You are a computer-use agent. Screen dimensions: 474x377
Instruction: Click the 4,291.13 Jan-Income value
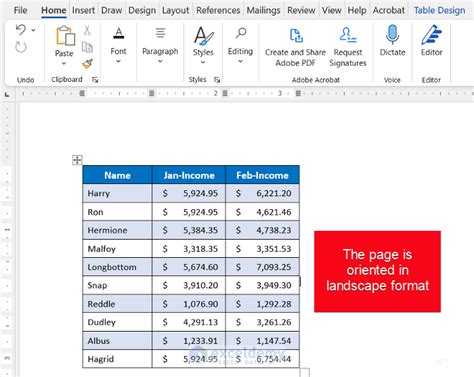click(200, 322)
